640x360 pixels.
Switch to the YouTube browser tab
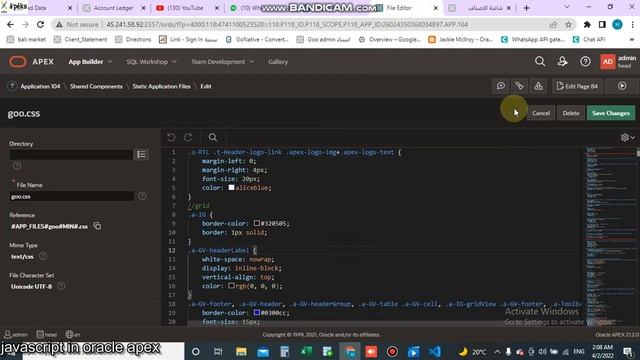[x=186, y=8]
